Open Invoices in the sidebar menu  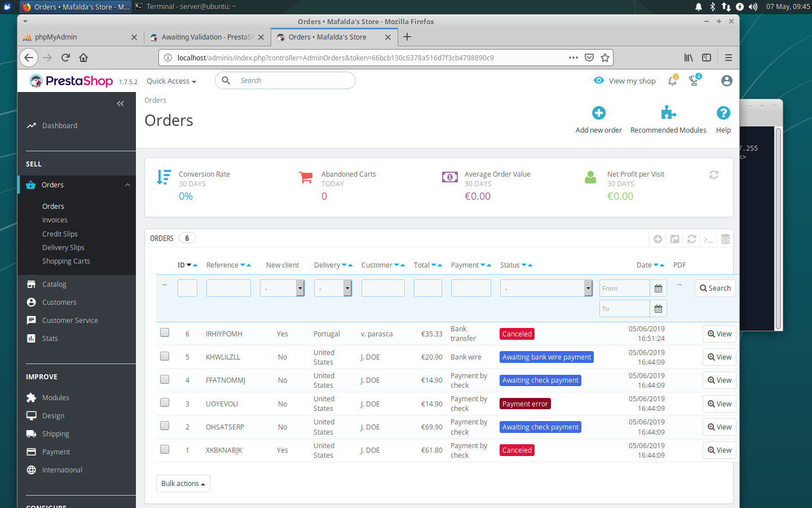pos(55,220)
